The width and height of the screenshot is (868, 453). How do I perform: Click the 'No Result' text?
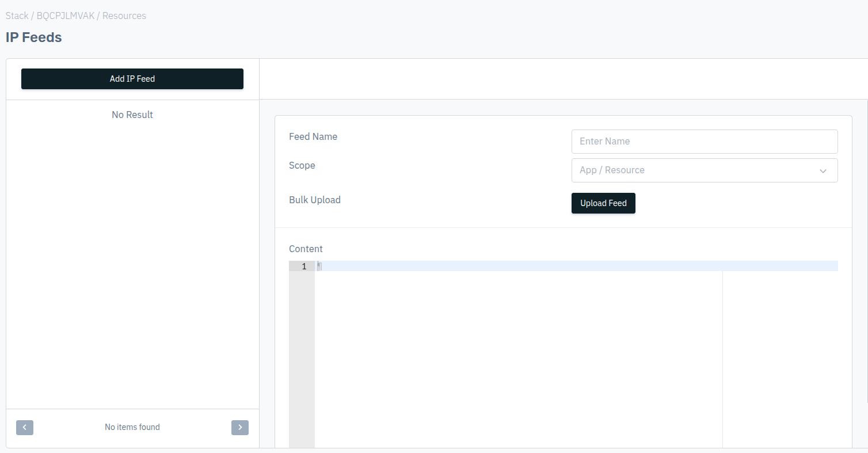coord(132,115)
